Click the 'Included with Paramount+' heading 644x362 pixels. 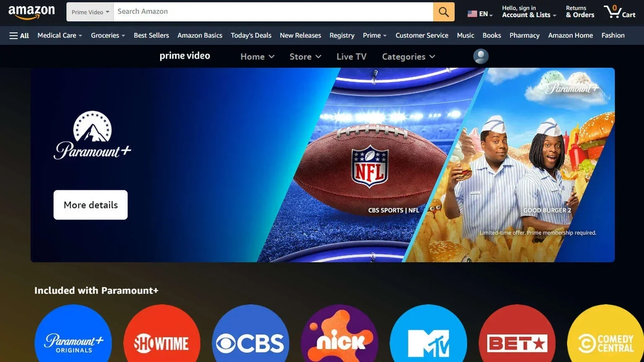[x=96, y=290]
